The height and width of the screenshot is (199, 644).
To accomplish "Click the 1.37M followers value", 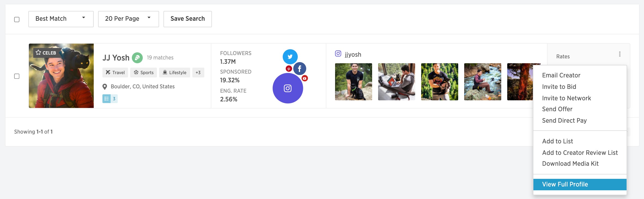I will [228, 62].
